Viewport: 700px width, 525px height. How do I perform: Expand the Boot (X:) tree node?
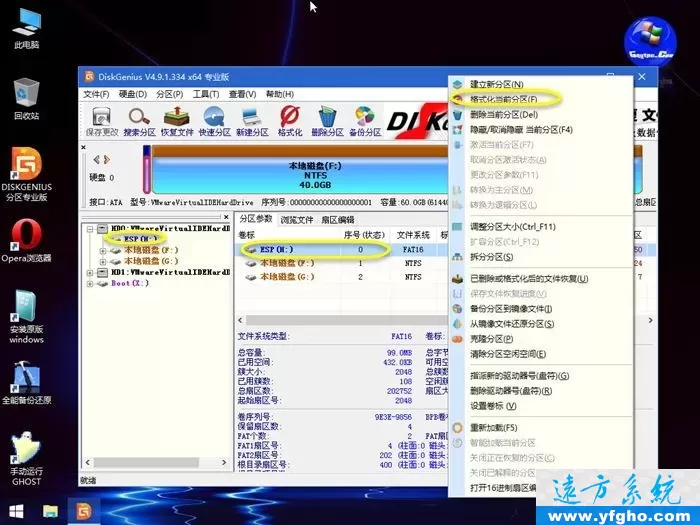tap(90, 283)
